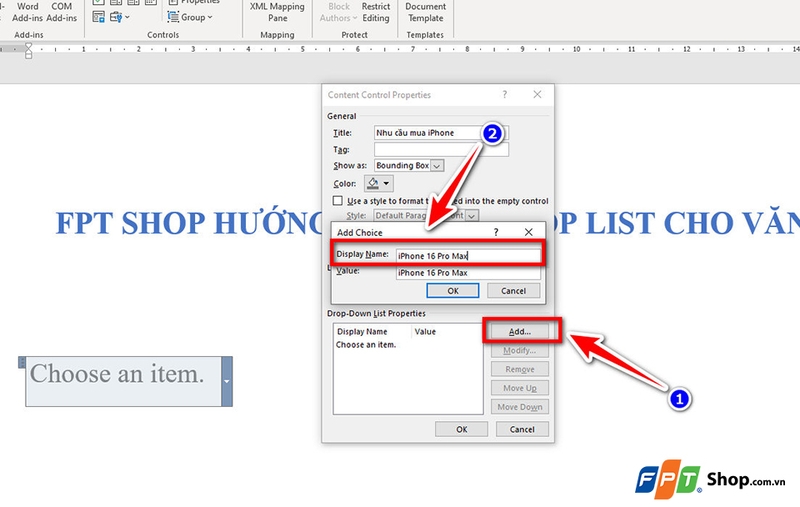
Task: Click the Modify... button
Action: [520, 350]
